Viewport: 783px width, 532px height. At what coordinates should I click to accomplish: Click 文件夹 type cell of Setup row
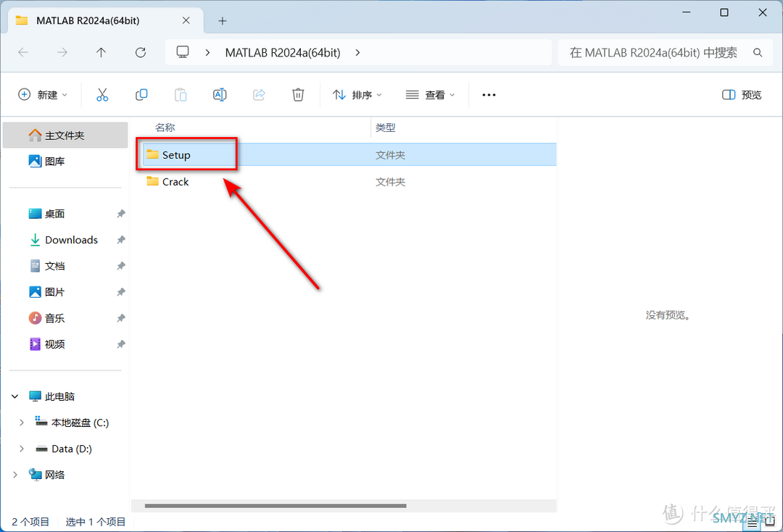(x=391, y=155)
